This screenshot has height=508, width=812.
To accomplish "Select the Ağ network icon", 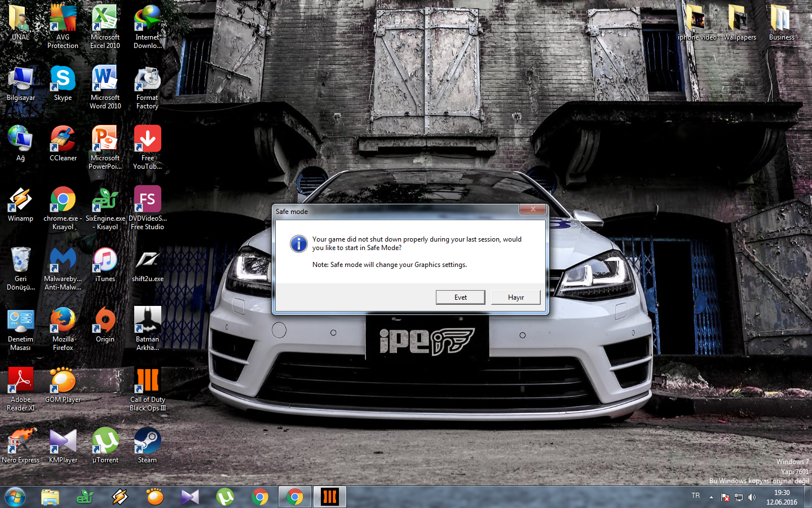I will tap(20, 144).
